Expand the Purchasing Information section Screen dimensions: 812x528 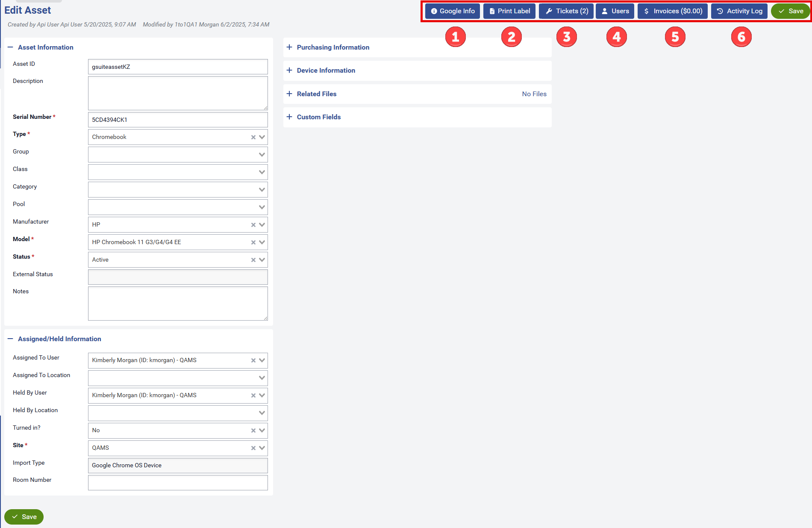[x=289, y=47]
